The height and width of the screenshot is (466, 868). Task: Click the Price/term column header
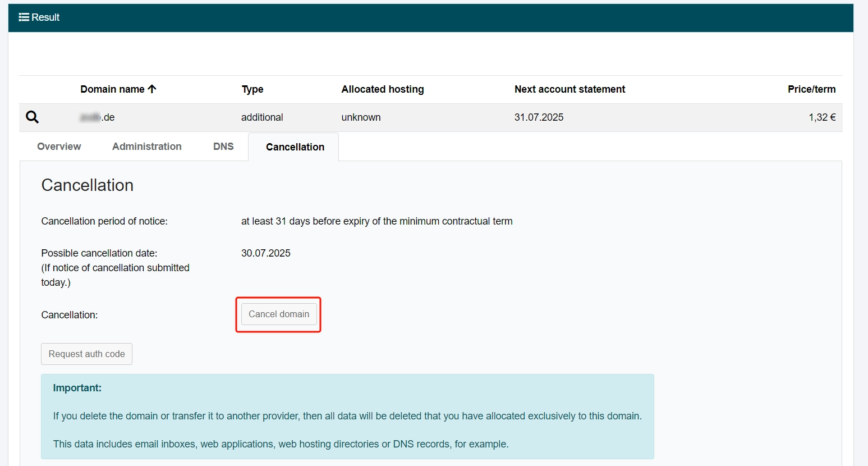click(811, 89)
